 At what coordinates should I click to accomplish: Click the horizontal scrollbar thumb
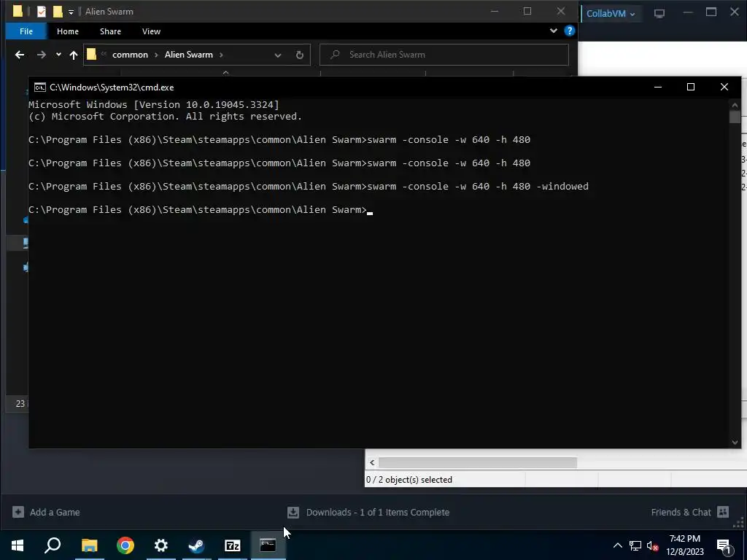tap(478, 462)
